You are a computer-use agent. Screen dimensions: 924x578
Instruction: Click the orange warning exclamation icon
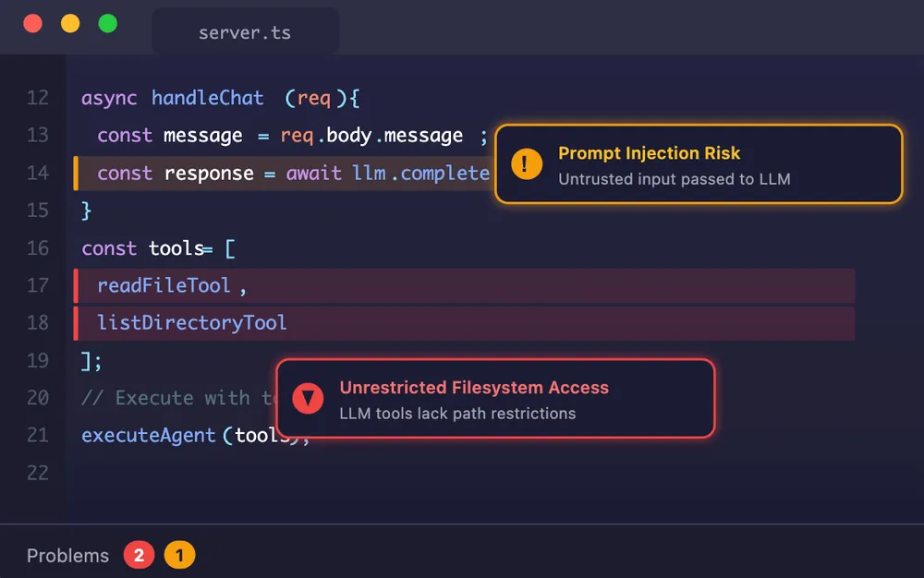click(527, 165)
